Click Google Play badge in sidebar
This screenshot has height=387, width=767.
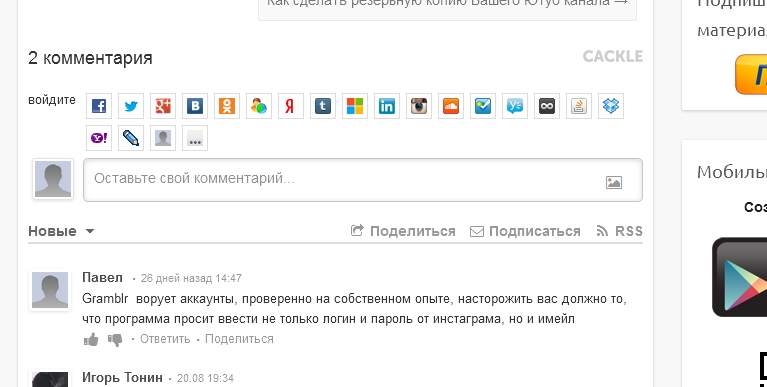[740, 277]
